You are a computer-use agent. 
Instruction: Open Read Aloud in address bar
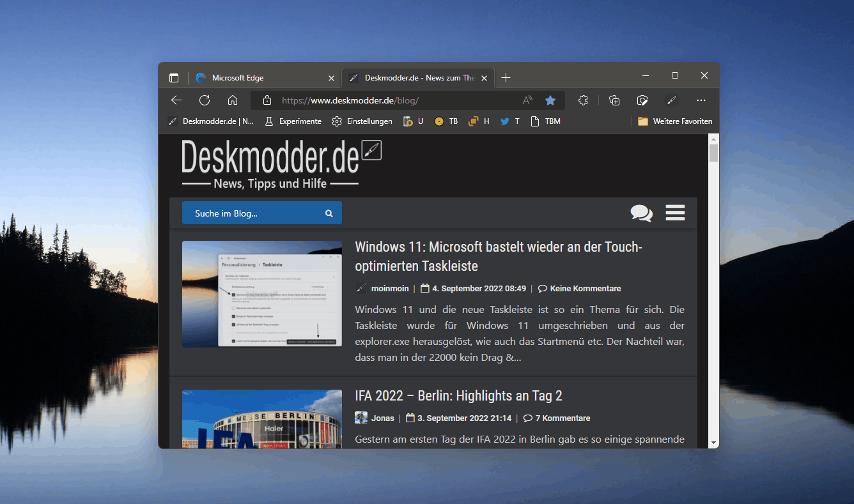coord(527,100)
